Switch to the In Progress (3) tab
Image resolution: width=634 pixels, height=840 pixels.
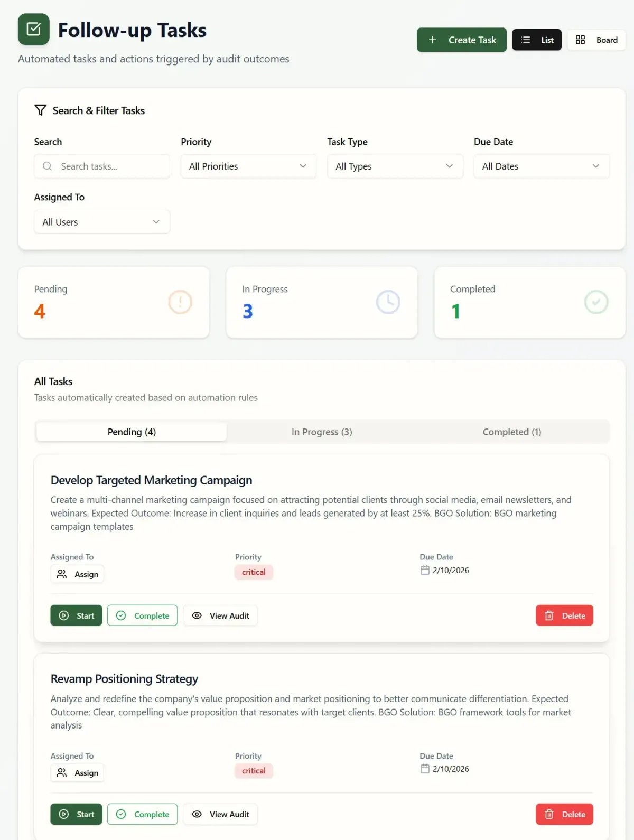click(321, 432)
